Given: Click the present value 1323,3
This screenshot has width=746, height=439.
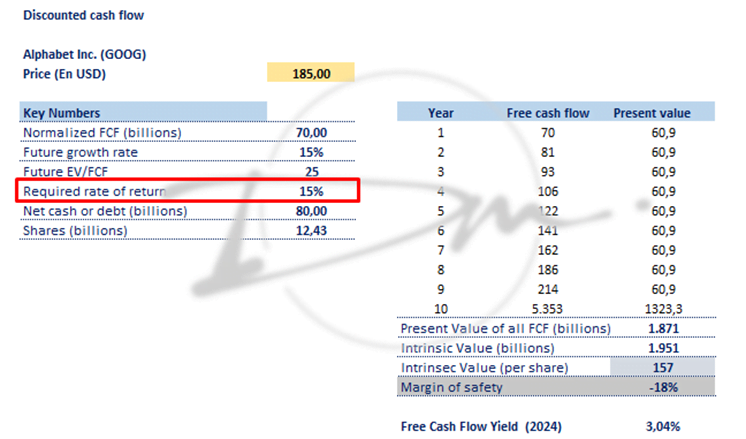Looking at the screenshot, I should [663, 309].
